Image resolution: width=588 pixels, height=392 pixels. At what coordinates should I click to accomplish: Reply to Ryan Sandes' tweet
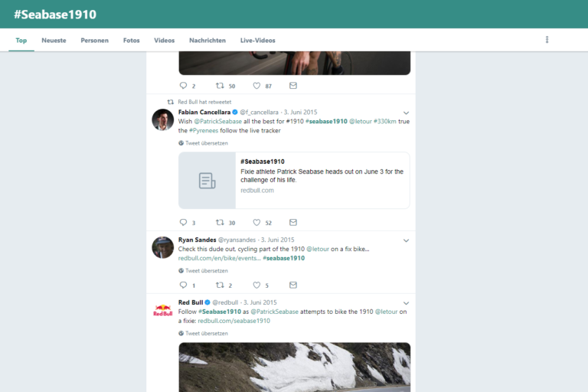(x=183, y=285)
